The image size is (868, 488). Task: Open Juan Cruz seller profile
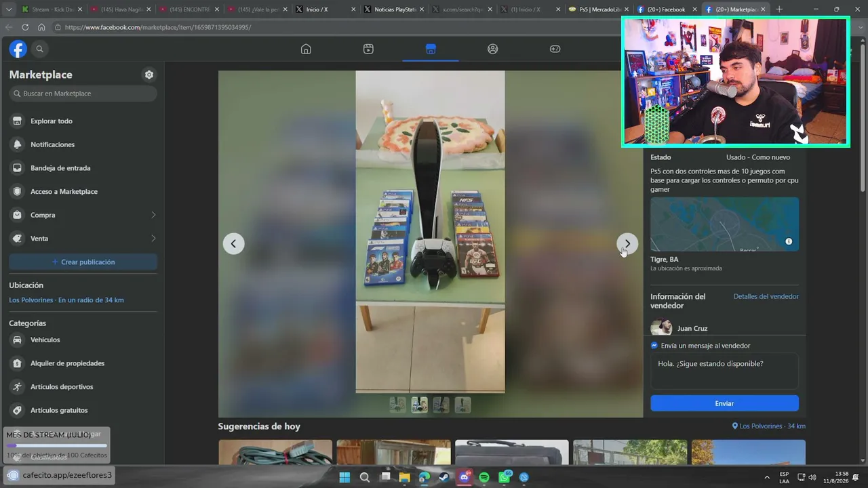692,329
